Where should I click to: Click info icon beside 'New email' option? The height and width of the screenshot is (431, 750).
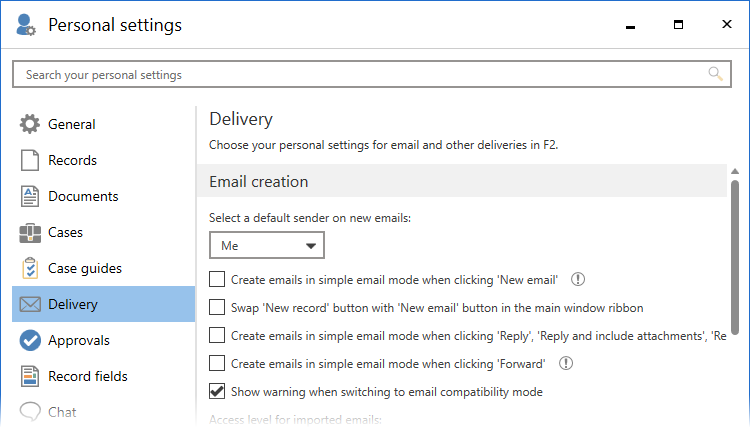pyautogui.click(x=577, y=280)
